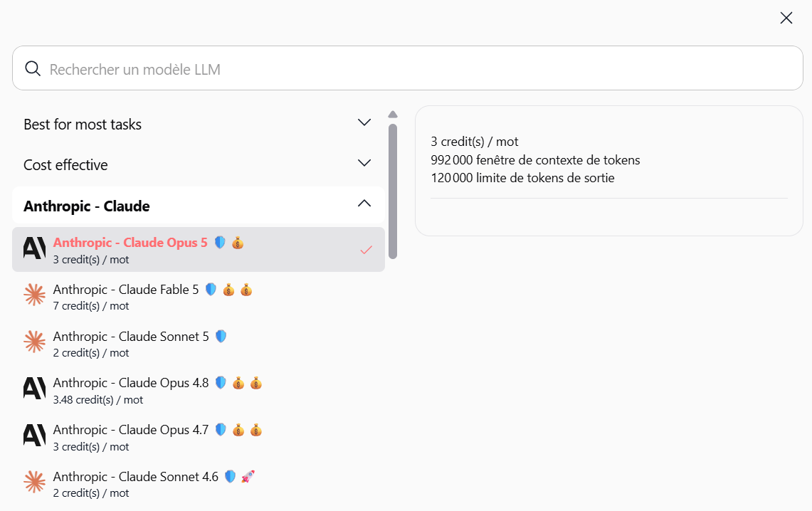
Task: Click the rocket icon next to Claude Sonnet 4.6
Action: tap(248, 476)
